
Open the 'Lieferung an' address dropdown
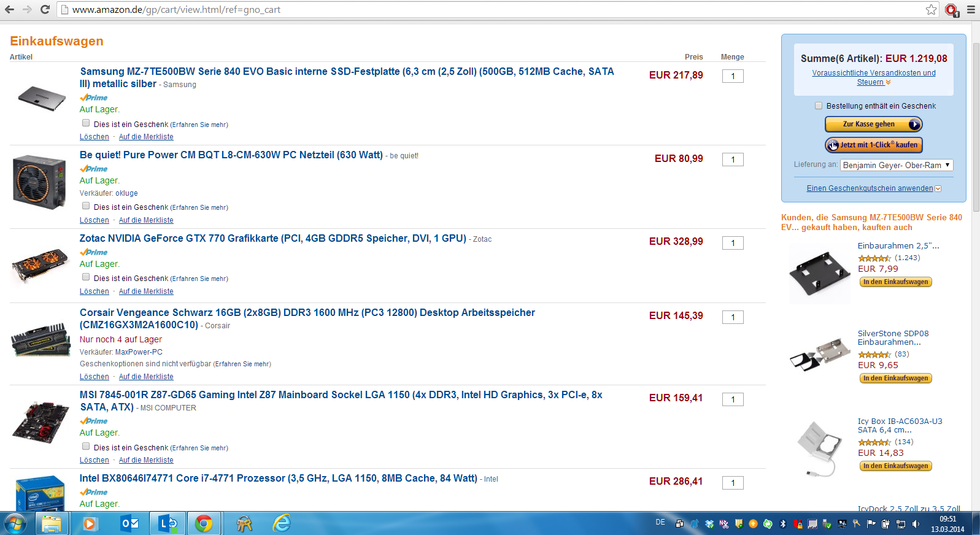897,165
